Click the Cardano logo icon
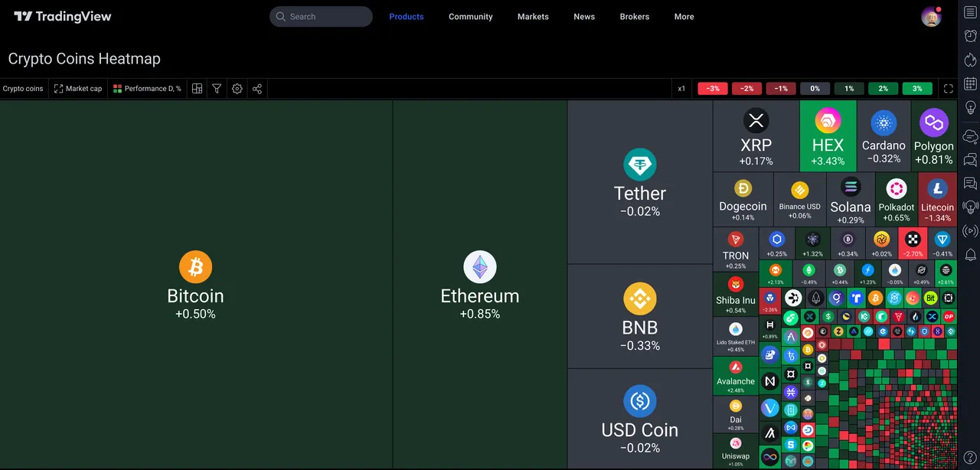This screenshot has height=470, width=980. point(884,122)
